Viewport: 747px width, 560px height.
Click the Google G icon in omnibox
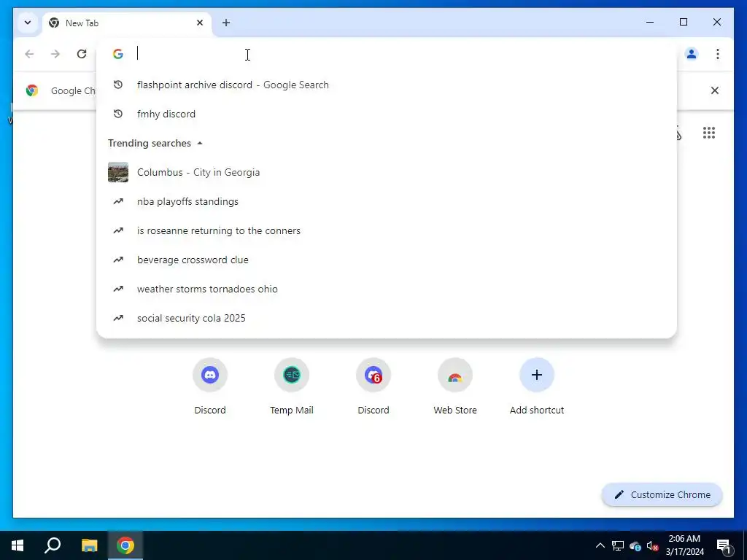(x=117, y=54)
